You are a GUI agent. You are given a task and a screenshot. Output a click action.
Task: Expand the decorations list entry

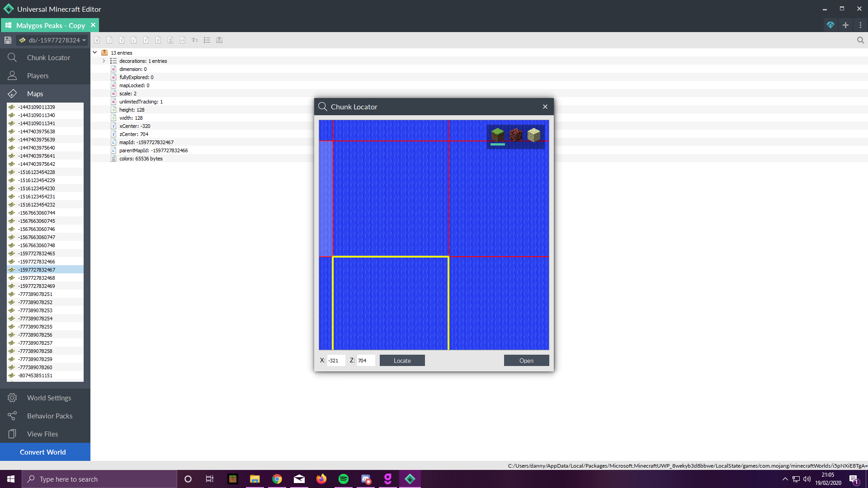point(104,61)
